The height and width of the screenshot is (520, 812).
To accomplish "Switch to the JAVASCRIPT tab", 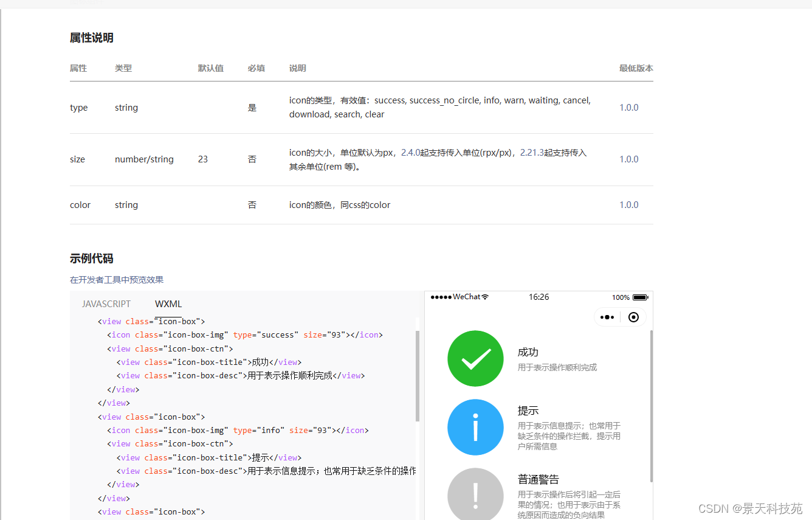I will (106, 304).
